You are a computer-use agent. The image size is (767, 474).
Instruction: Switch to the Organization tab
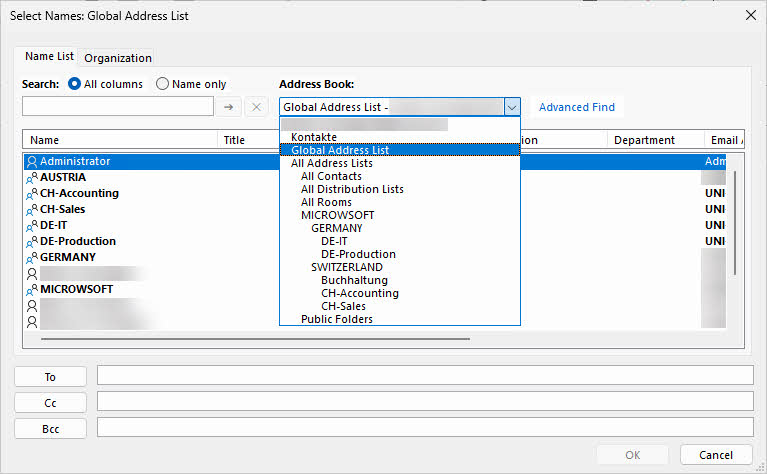coord(118,58)
